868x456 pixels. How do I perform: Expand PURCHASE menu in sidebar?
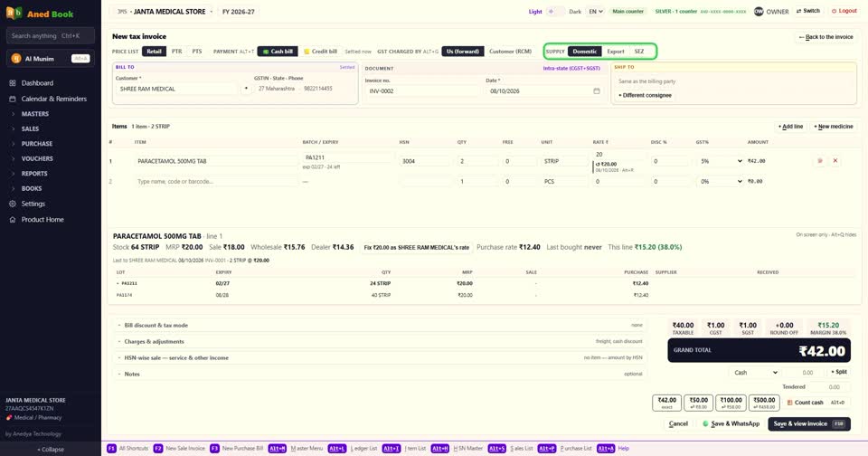[36, 144]
